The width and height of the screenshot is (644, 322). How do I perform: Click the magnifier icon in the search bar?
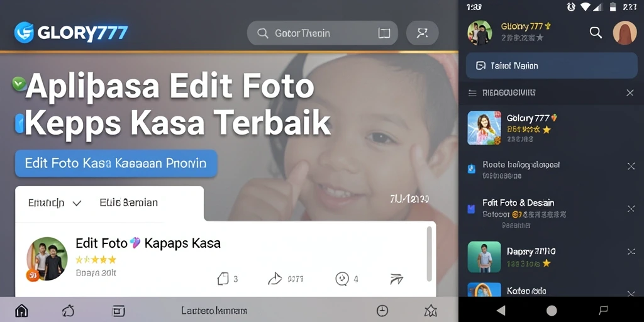point(262,33)
